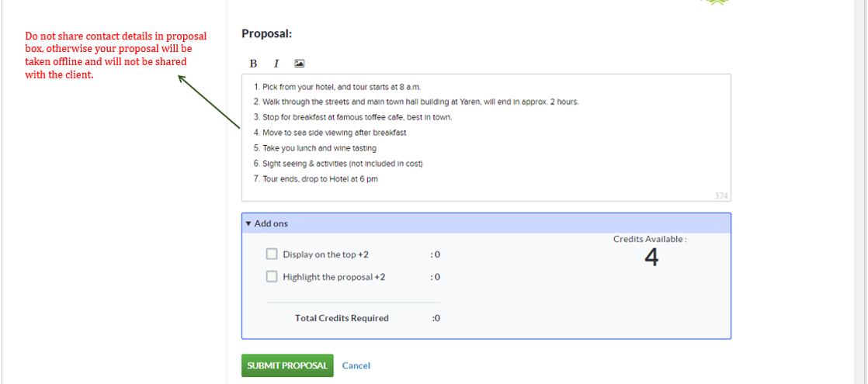Screen dimensions: 868x384
Task: Click the Total Credits Required label
Action: tap(342, 318)
